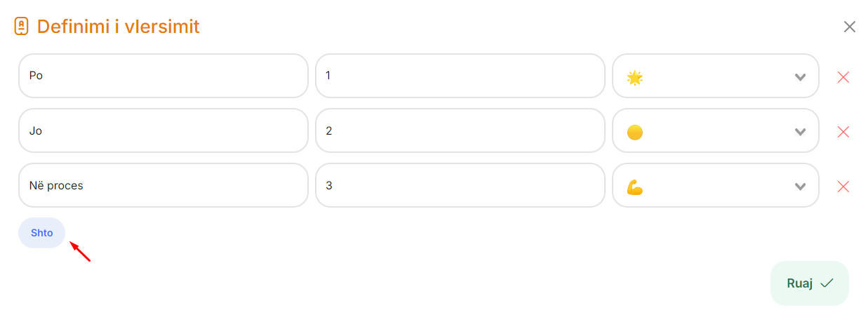
Task: Click the "Po" name text field
Action: point(163,76)
